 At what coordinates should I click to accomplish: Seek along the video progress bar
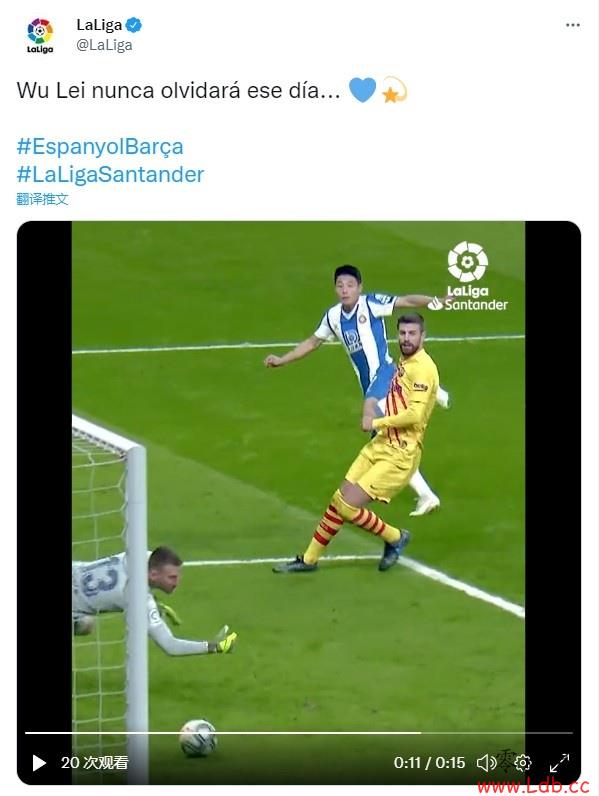click(298, 733)
